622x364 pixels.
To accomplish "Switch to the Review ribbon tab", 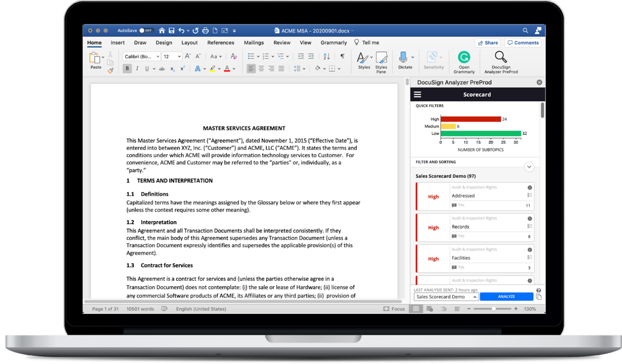I will (x=282, y=42).
